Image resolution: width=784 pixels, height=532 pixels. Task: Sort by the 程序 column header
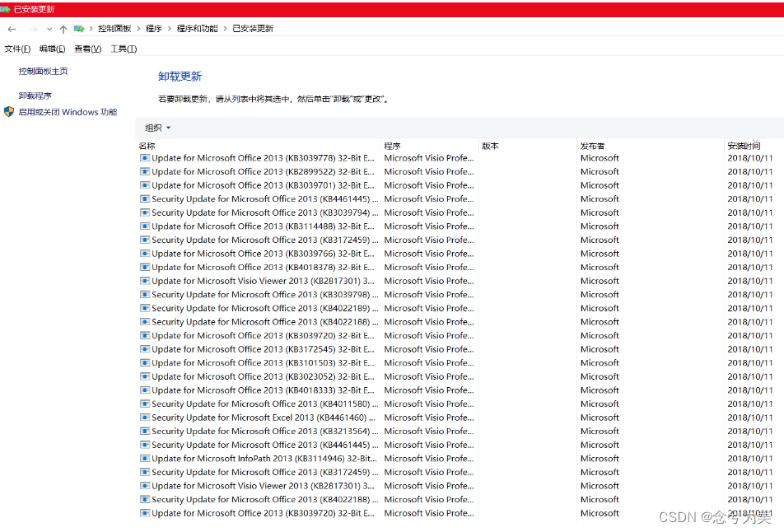click(393, 146)
